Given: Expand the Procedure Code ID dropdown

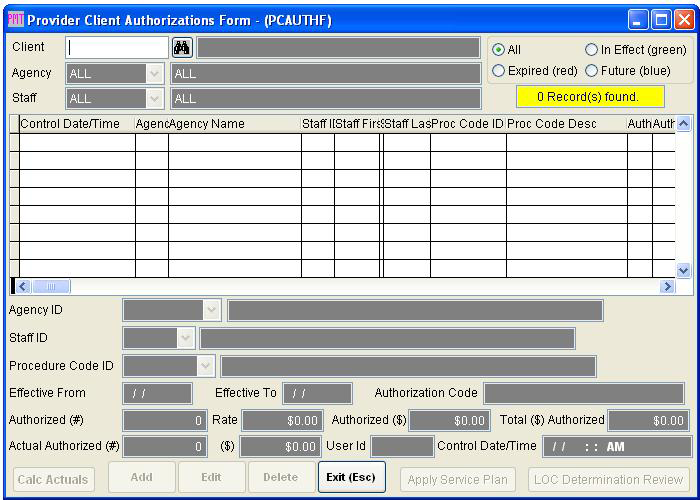Looking at the screenshot, I should [206, 366].
